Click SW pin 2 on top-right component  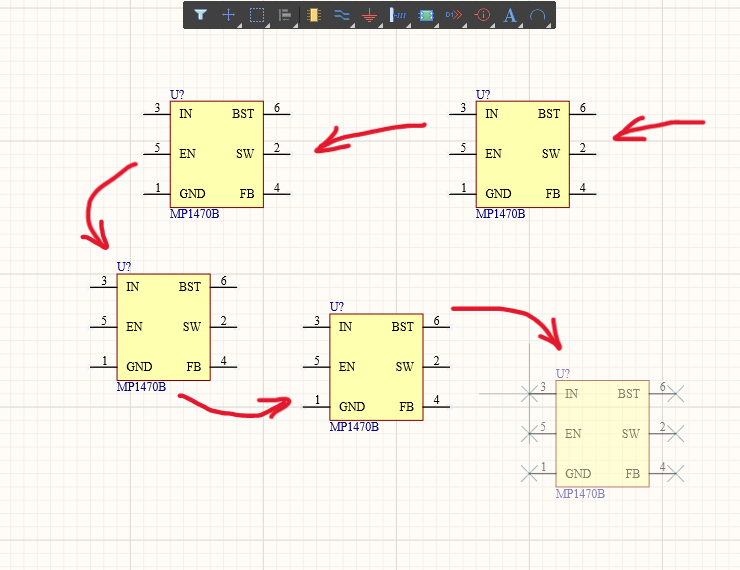tap(583, 154)
